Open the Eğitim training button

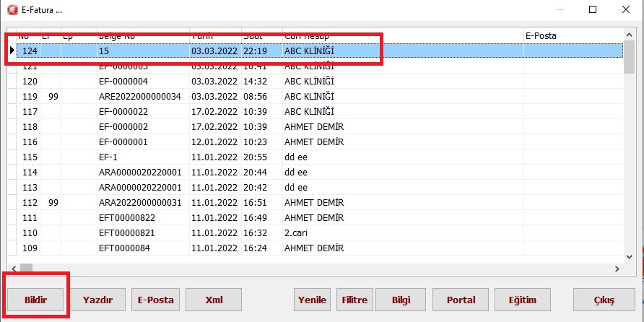(522, 300)
